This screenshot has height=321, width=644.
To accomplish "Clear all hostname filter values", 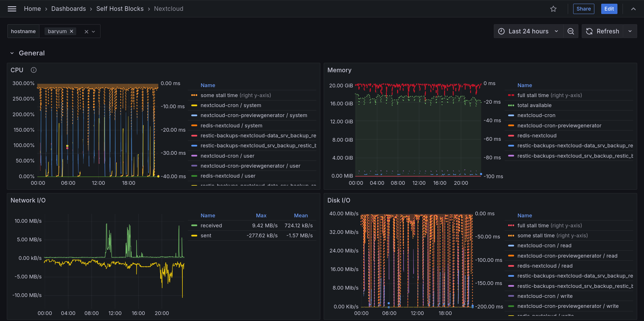I will pyautogui.click(x=86, y=31).
